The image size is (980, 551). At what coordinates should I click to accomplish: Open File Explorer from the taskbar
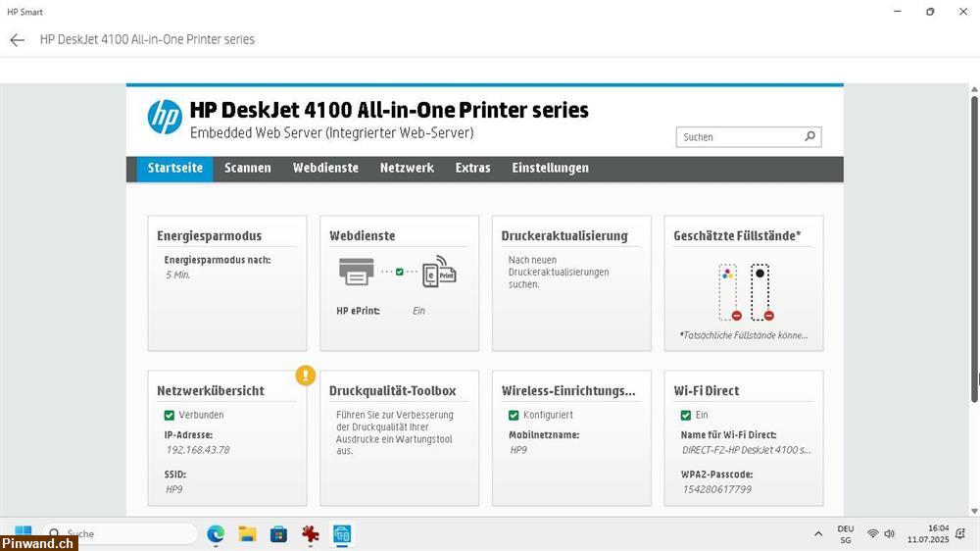tap(248, 534)
